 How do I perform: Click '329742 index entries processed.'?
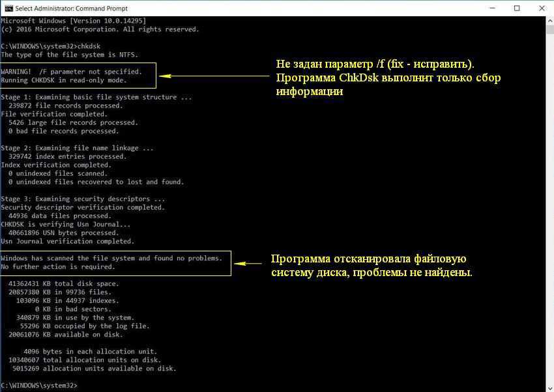tap(68, 156)
